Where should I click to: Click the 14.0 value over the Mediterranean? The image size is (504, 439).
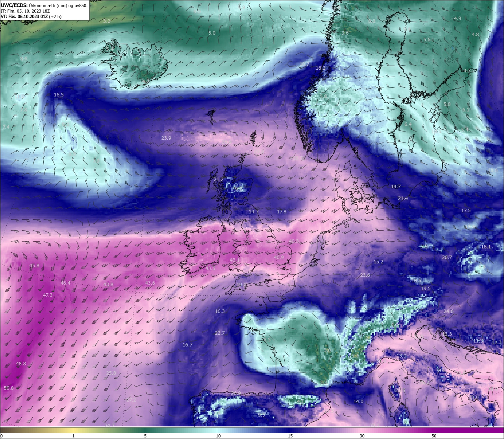[x=358, y=402]
